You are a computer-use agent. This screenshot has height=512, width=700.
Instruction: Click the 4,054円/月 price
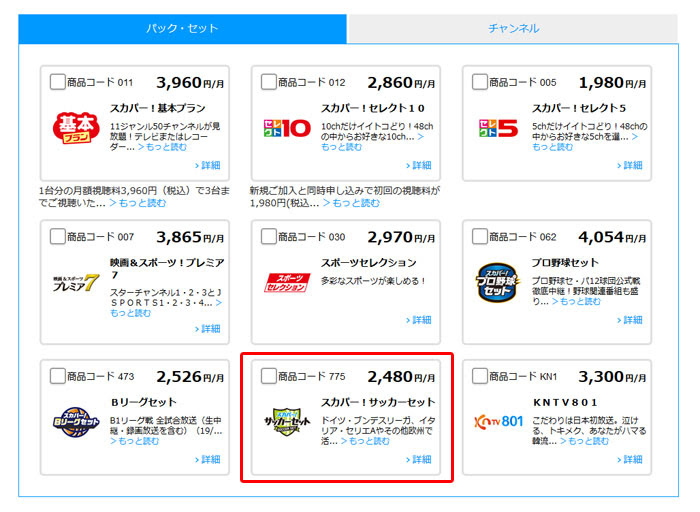(612, 237)
